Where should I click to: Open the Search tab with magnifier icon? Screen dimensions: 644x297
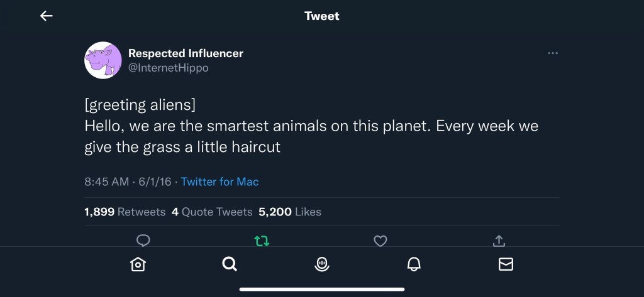point(230,264)
